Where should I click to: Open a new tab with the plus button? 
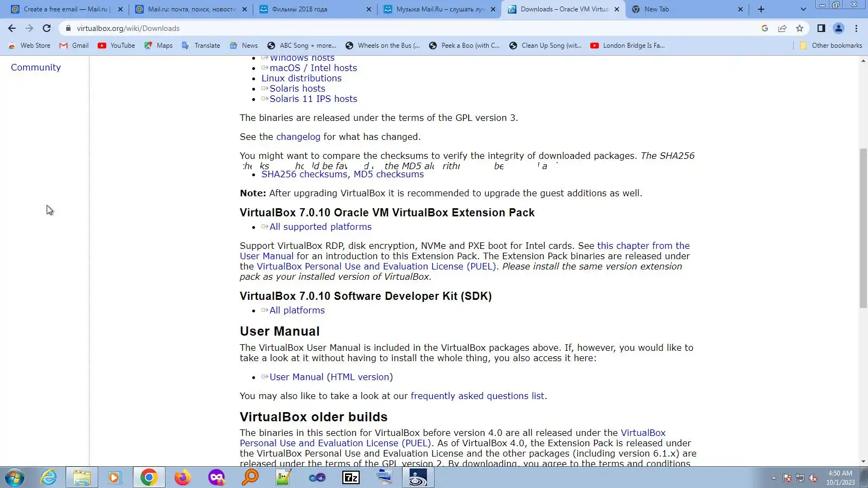coord(761,9)
